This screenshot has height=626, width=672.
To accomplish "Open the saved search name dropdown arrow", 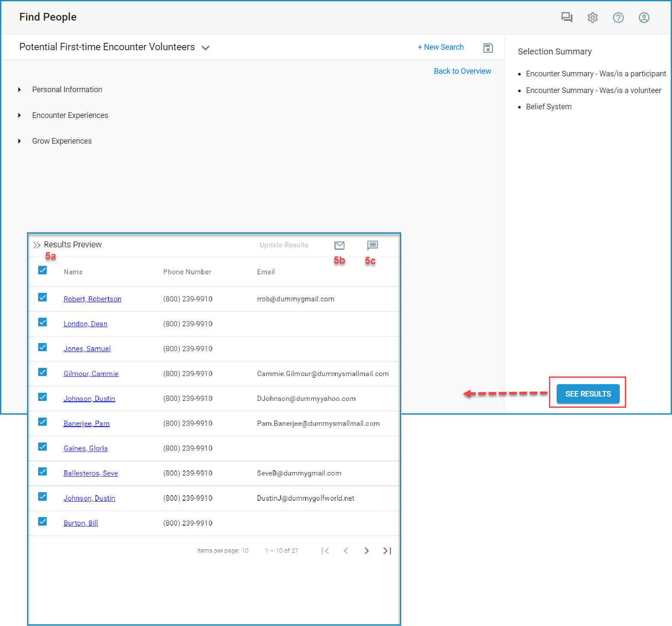I will [x=206, y=48].
